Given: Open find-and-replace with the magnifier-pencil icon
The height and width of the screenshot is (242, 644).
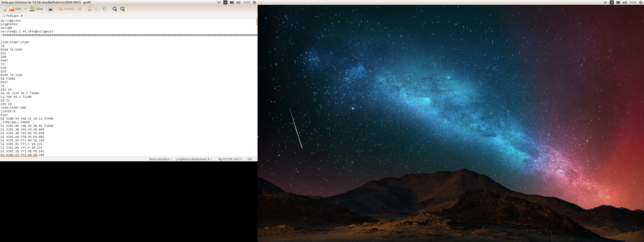Looking at the screenshot, I should point(123,9).
